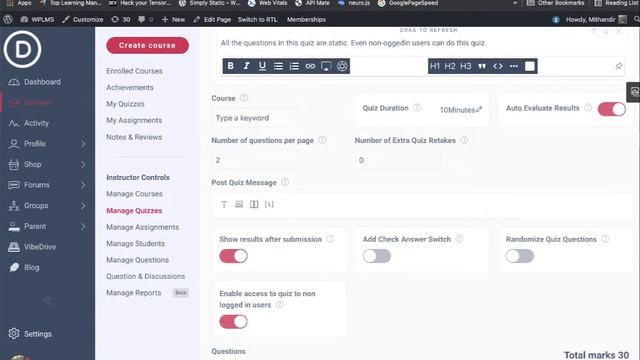The height and width of the screenshot is (360, 640).
Task: Click Number of questions per page field
Action: (255, 160)
